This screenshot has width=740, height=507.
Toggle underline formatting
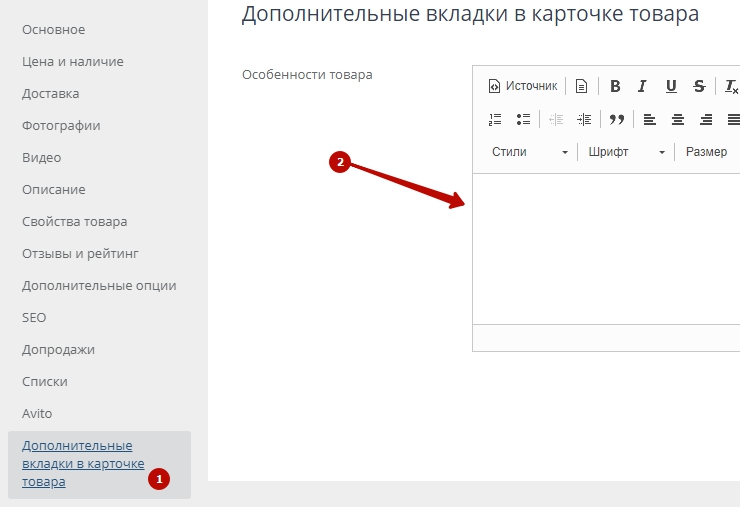(671, 86)
